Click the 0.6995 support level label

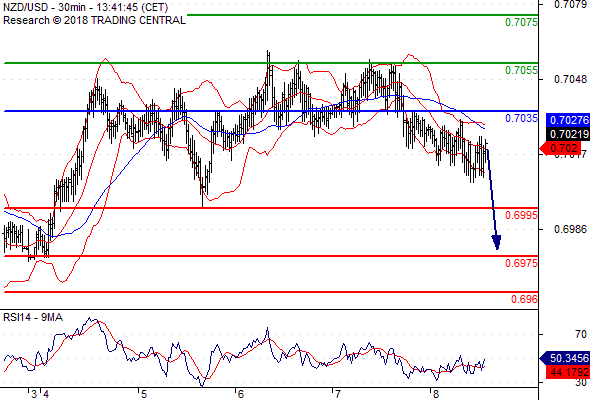[x=521, y=215]
